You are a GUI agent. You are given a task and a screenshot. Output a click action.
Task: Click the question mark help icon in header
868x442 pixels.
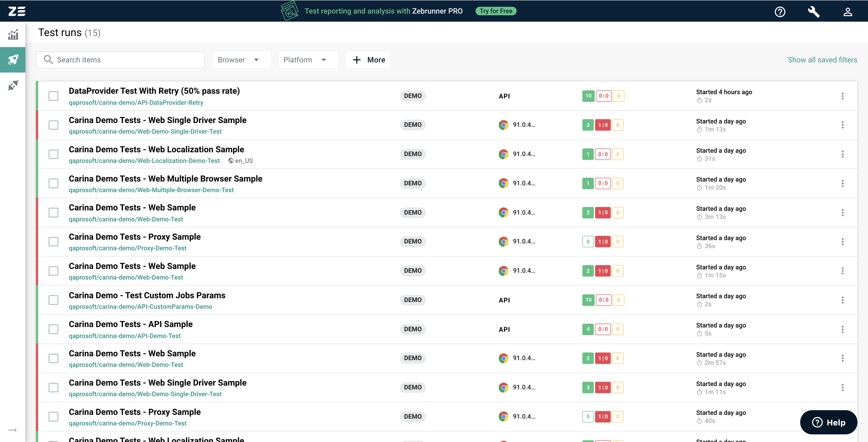pos(780,12)
